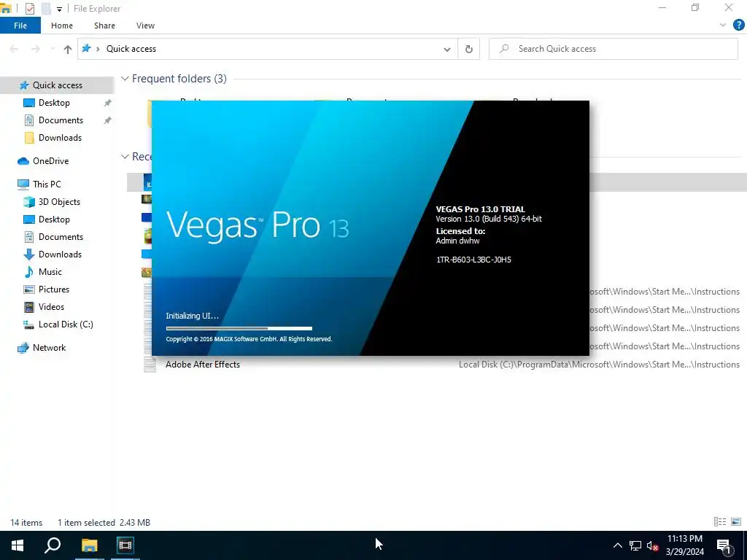Open File Explorer Help icon
The height and width of the screenshot is (560, 747).
[x=738, y=26]
